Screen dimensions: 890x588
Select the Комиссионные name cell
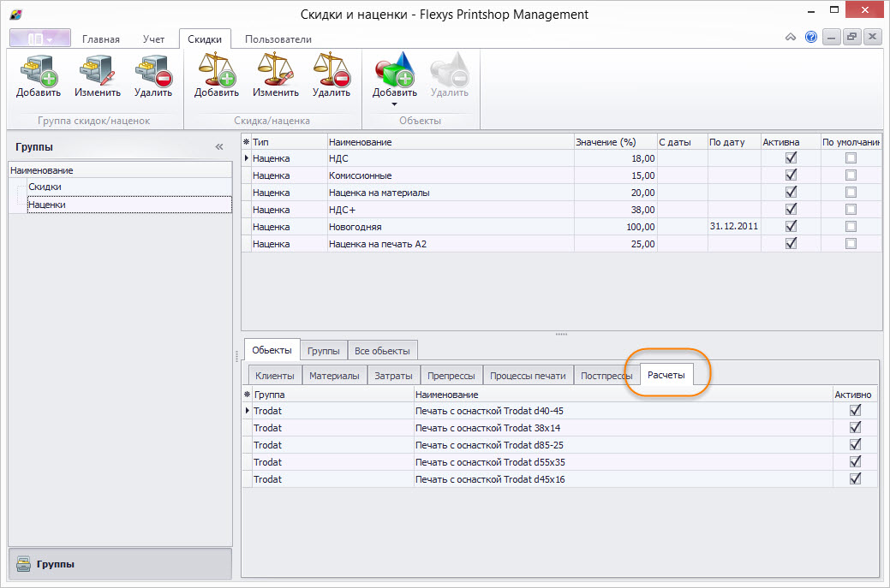pyautogui.click(x=451, y=175)
